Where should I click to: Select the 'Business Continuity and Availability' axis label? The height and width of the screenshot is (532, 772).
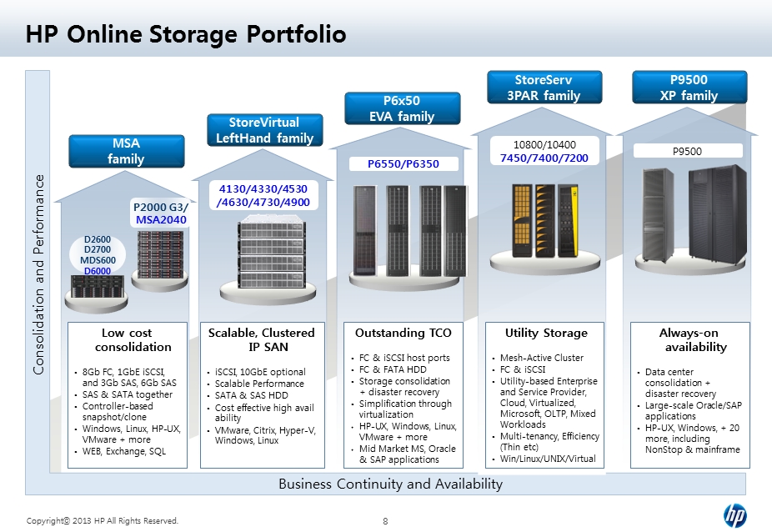tap(390, 484)
